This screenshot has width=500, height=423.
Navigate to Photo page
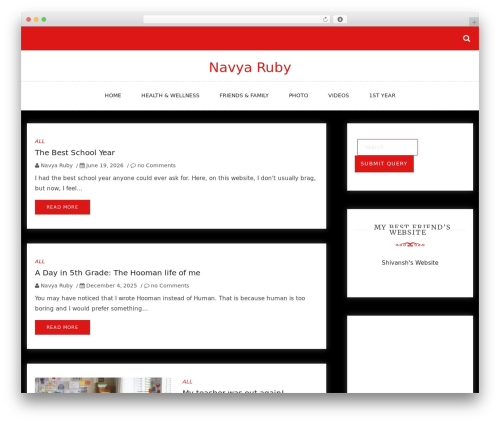pos(298,95)
